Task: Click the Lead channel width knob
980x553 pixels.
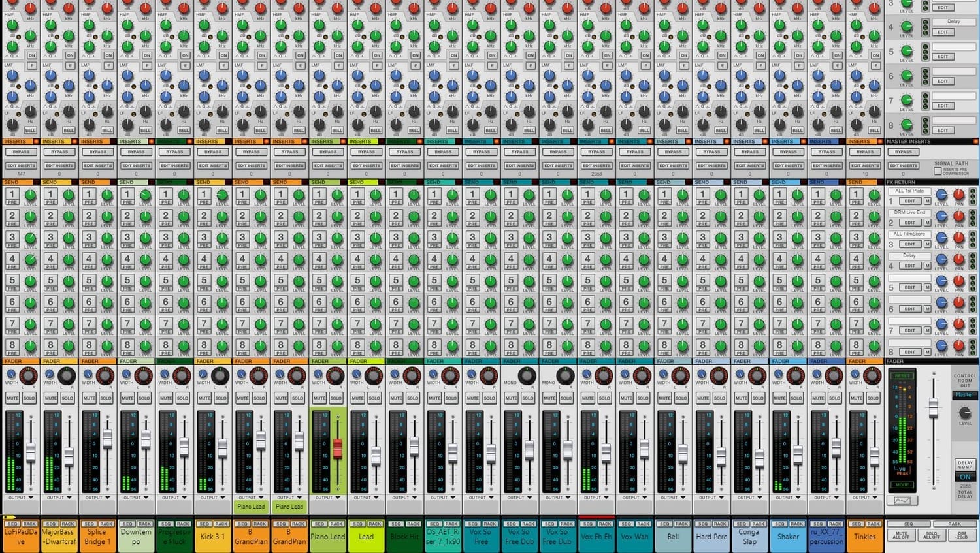Action: [x=357, y=375]
